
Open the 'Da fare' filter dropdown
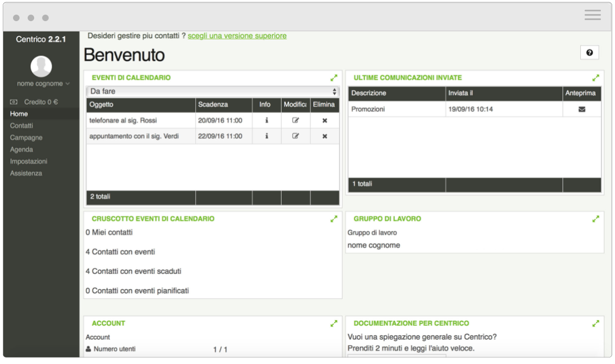click(211, 90)
